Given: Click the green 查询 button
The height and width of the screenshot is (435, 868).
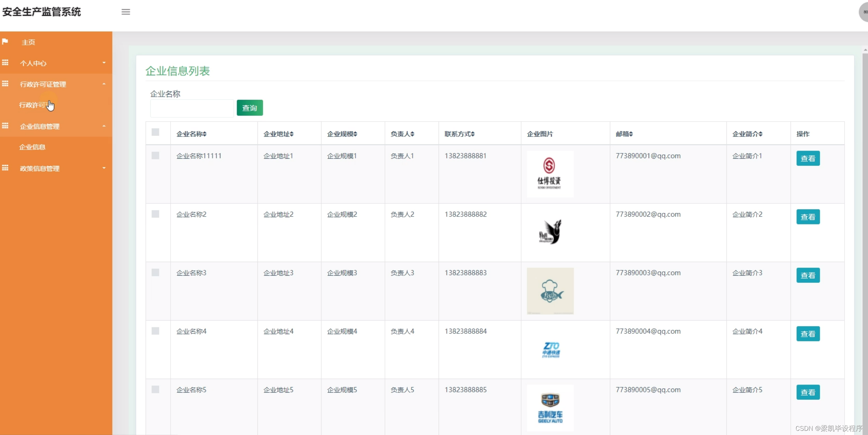Looking at the screenshot, I should tap(249, 108).
